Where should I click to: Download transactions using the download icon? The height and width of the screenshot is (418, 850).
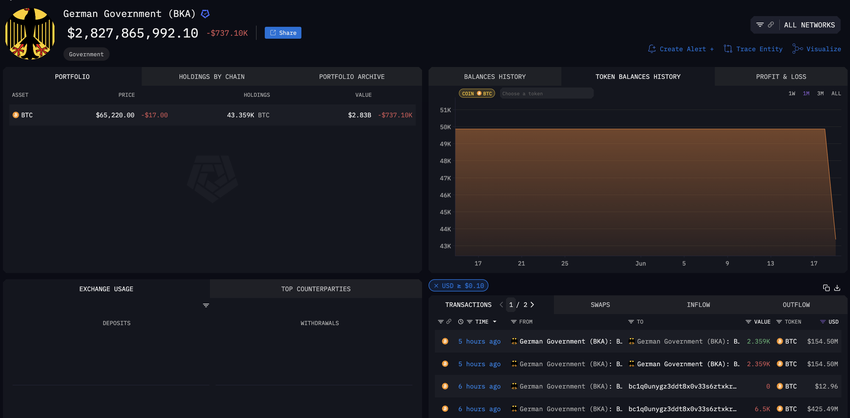point(838,287)
